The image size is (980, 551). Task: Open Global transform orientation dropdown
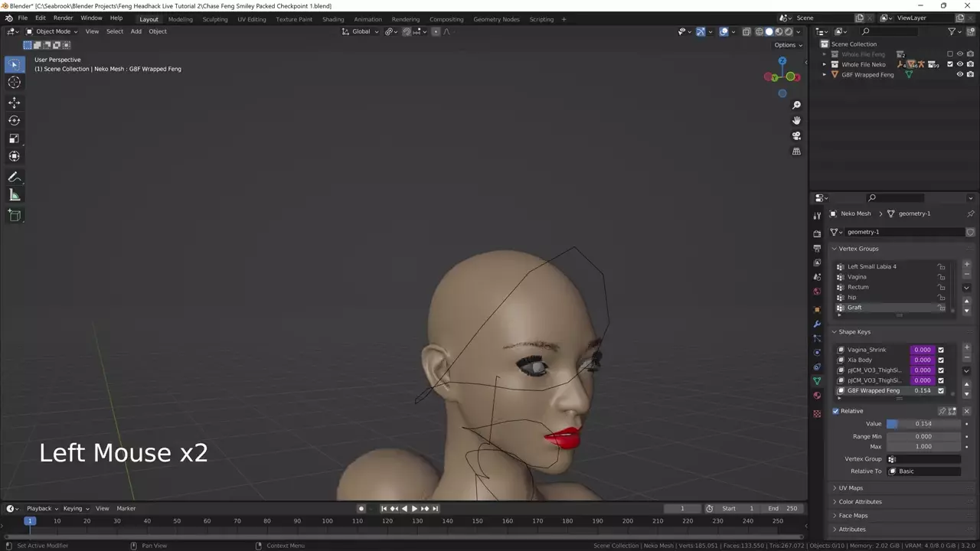(360, 31)
